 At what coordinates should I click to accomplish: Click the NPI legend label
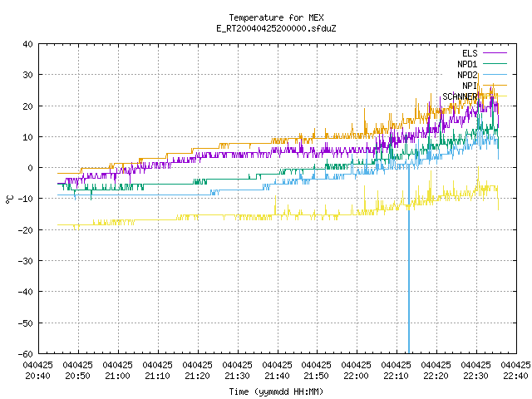point(470,86)
